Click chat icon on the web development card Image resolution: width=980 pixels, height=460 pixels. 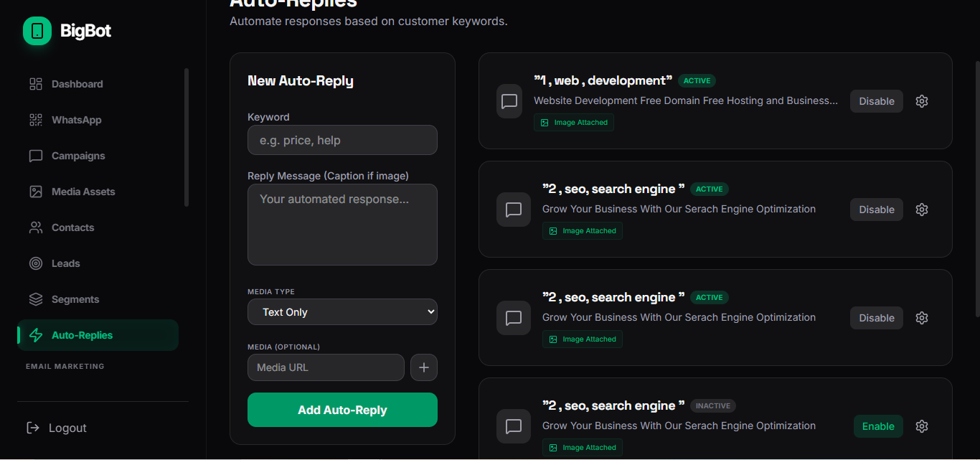(x=509, y=101)
